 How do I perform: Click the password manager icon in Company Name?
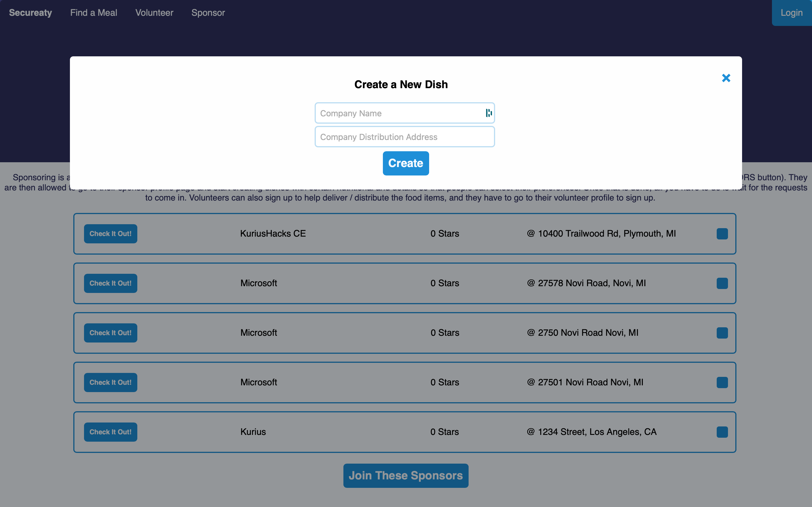pos(489,113)
